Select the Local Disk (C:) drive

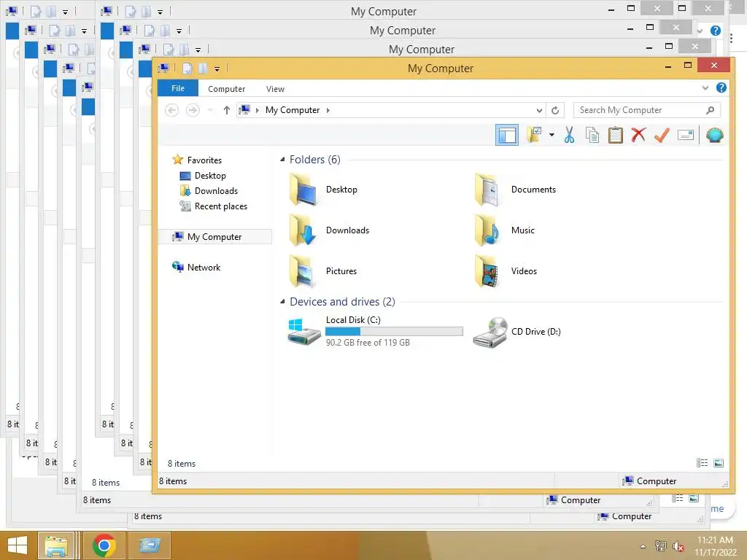point(376,332)
